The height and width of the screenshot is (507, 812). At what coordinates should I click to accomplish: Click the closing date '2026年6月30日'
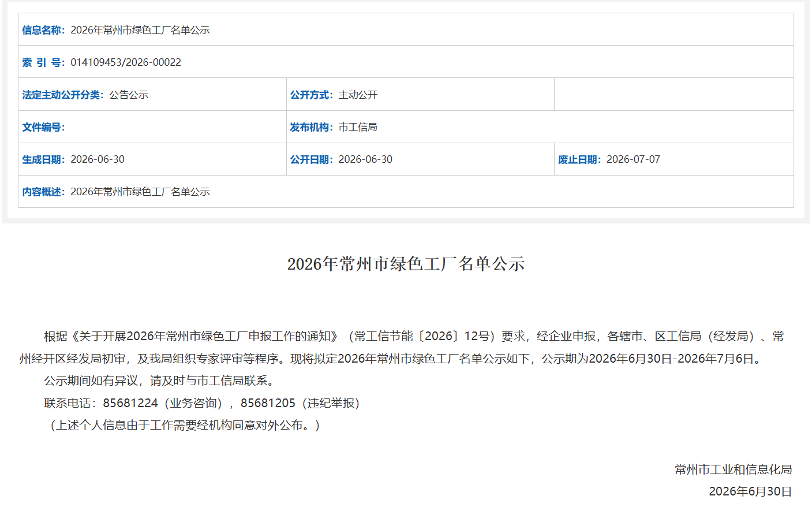tap(750, 491)
